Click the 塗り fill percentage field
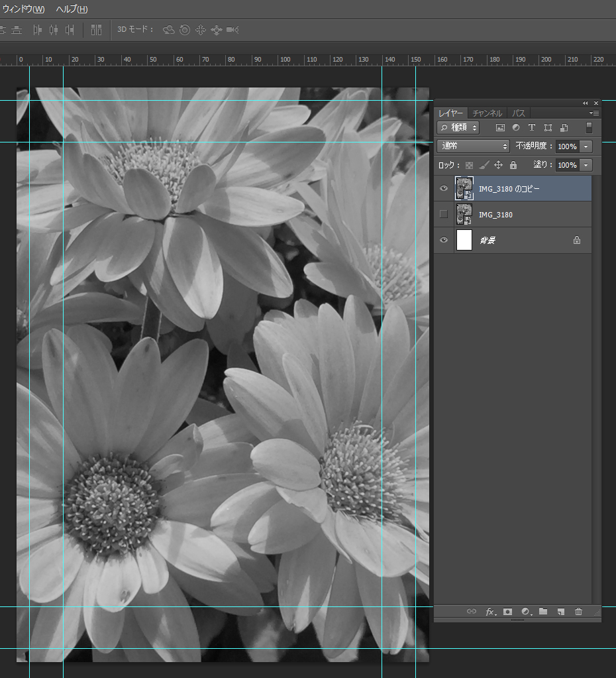616x678 pixels. pos(567,165)
